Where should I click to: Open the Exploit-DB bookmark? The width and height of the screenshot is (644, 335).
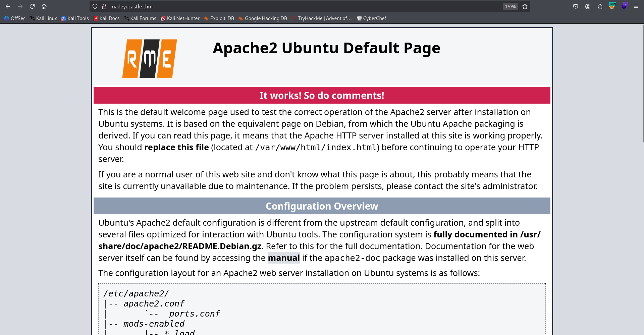pos(219,18)
